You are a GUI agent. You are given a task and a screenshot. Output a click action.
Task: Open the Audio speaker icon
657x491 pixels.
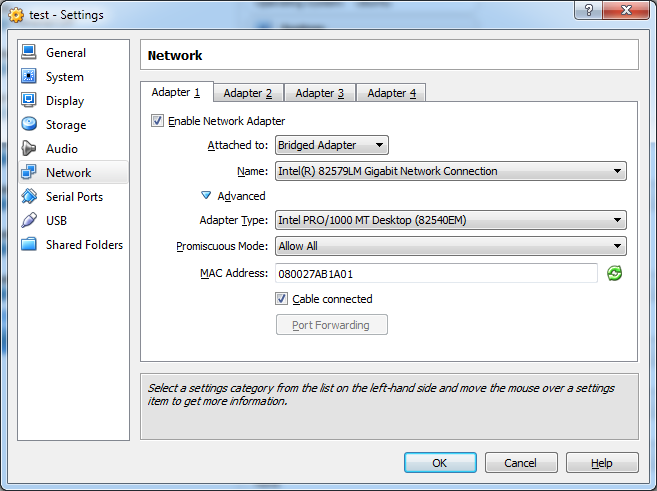point(28,149)
